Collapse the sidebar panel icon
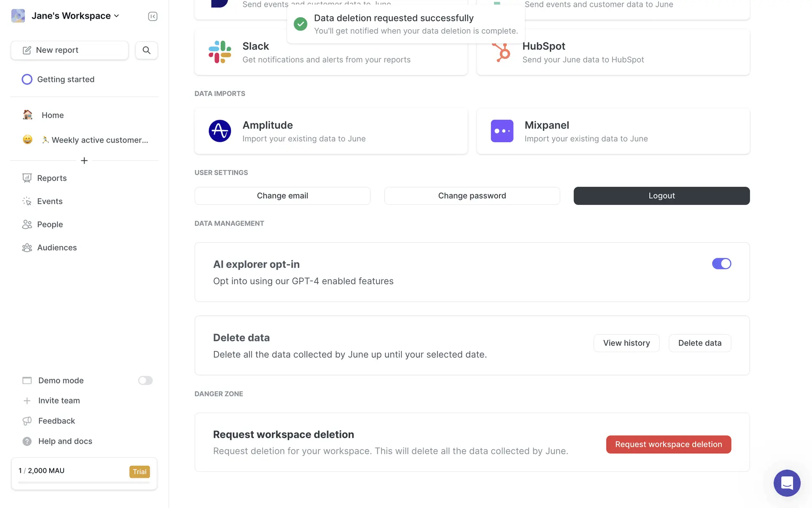The height and width of the screenshot is (508, 812). point(153,16)
